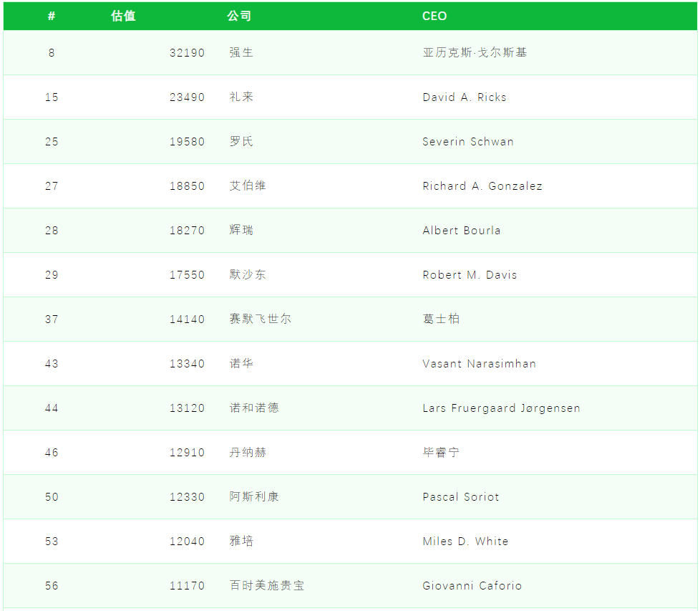Click valuation 18850 for 艾伯维

187,186
